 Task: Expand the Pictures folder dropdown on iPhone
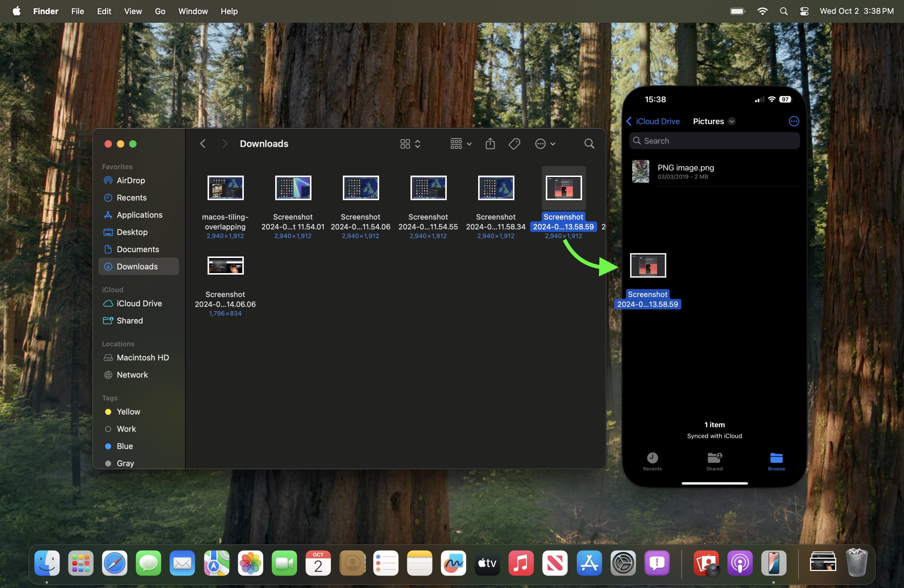(x=733, y=121)
